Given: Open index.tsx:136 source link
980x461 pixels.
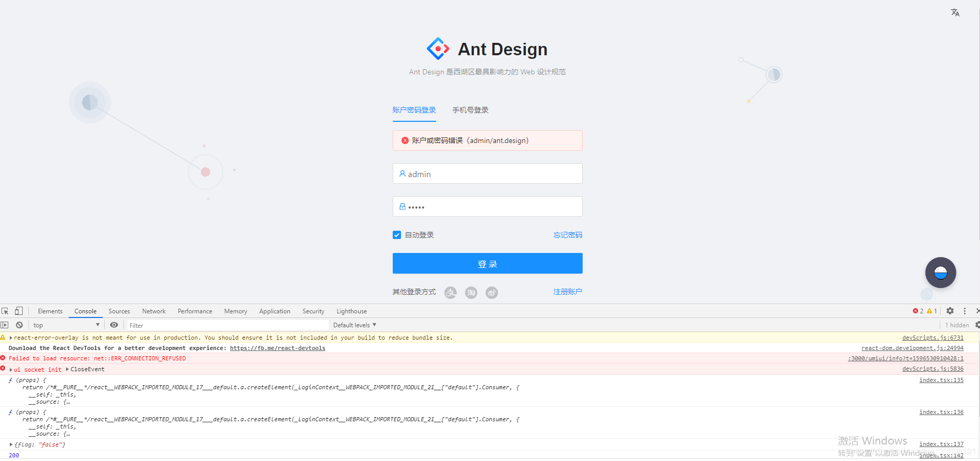Looking at the screenshot, I should 941,412.
